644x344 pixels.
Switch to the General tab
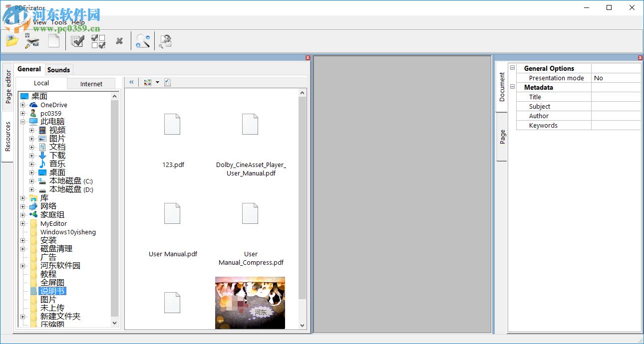click(x=29, y=69)
